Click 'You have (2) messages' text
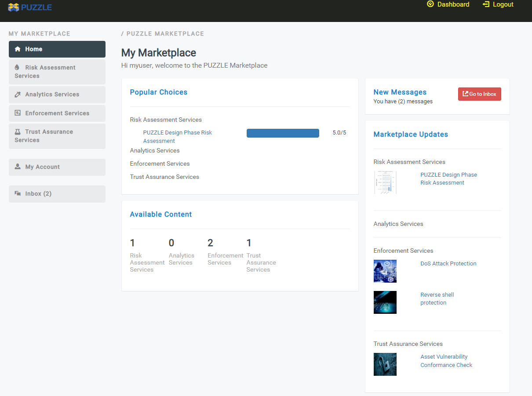This screenshot has width=532, height=396. click(x=403, y=102)
